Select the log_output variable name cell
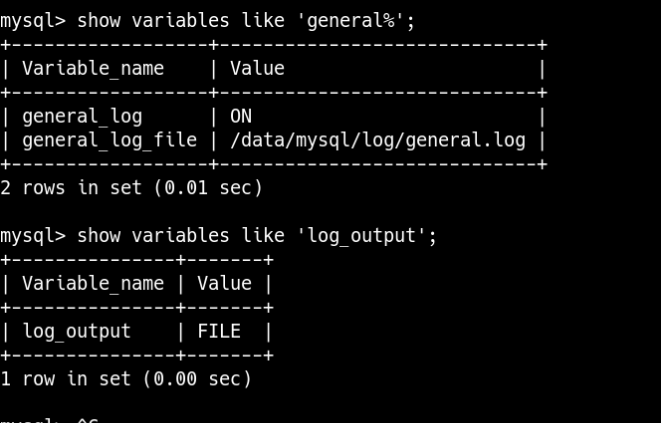The height and width of the screenshot is (423, 661). [x=76, y=331]
